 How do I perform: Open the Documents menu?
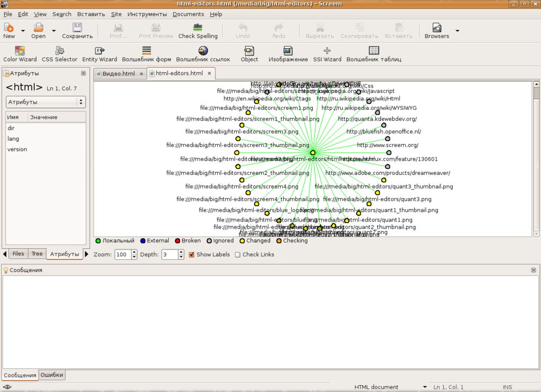[x=189, y=14]
